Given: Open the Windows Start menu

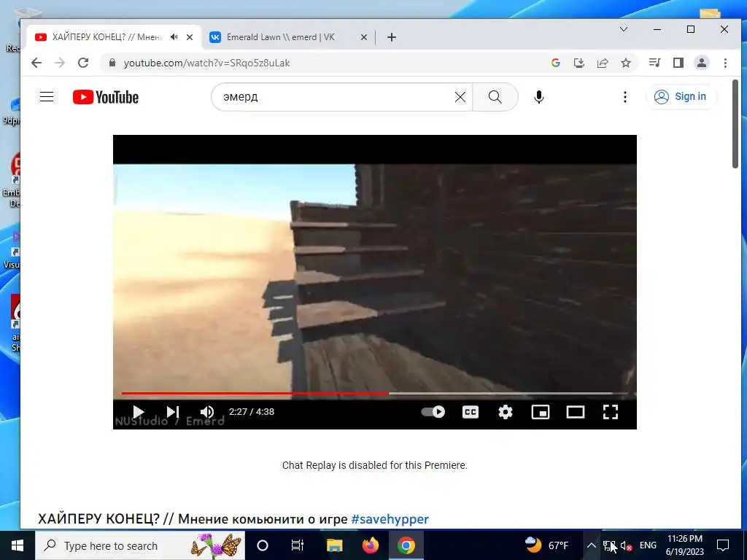Looking at the screenshot, I should click(18, 545).
